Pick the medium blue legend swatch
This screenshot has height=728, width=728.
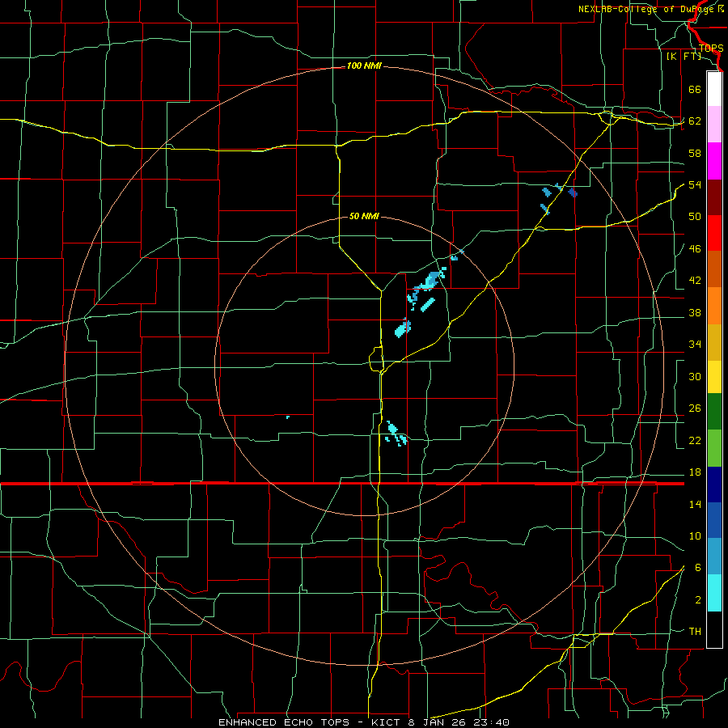pyautogui.click(x=714, y=520)
